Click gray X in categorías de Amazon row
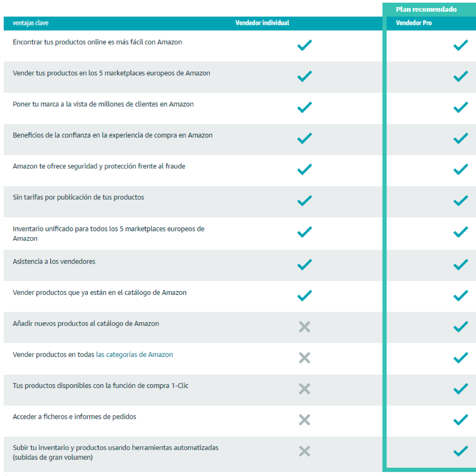The width and height of the screenshot is (476, 476). (x=305, y=357)
